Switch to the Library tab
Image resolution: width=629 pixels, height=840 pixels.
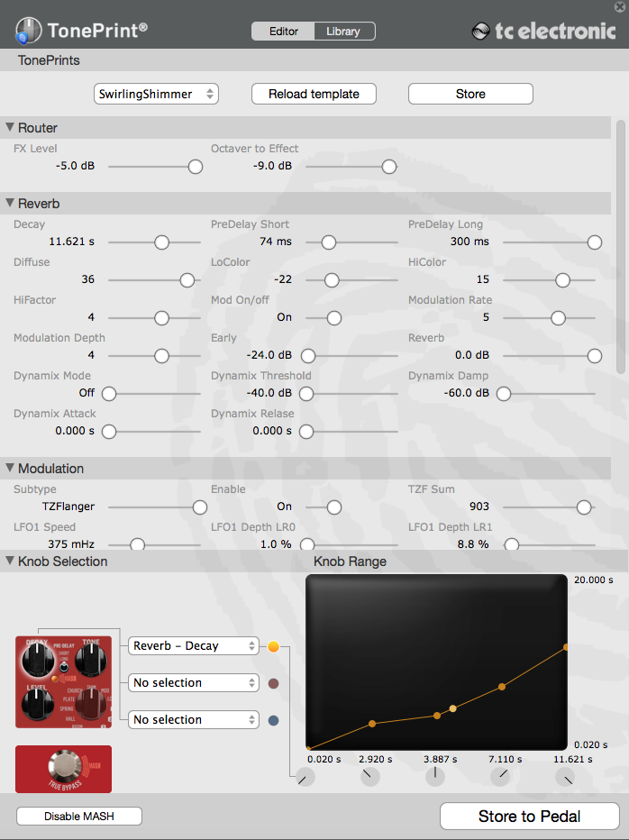(344, 31)
